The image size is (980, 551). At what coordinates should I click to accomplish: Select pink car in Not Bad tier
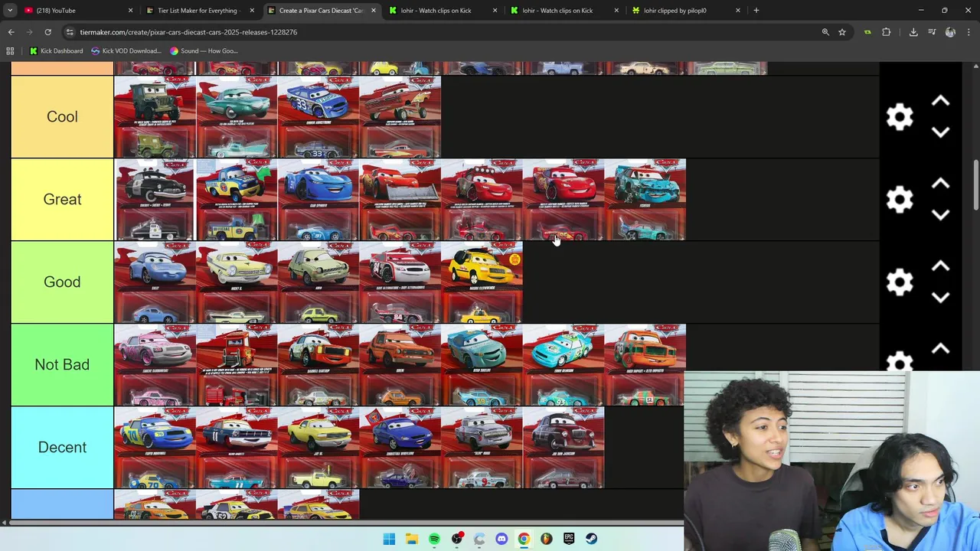[155, 365]
